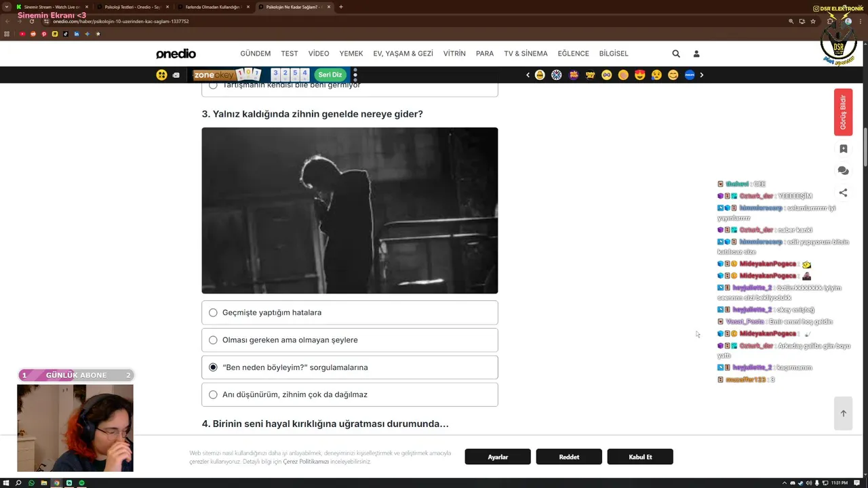The height and width of the screenshot is (488, 868).
Task: Open the YouTube bookmark shortcut
Action: [22, 34]
